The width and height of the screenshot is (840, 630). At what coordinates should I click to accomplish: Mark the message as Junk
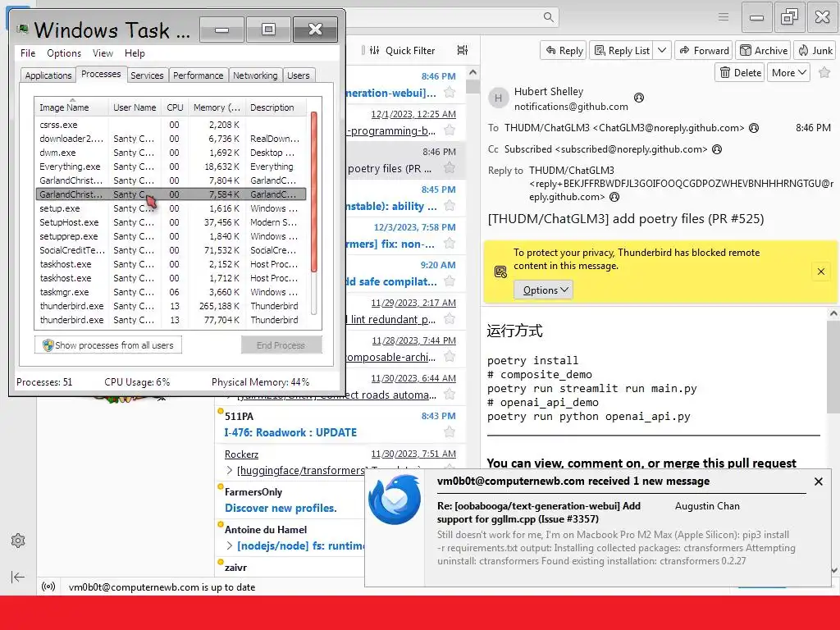point(815,50)
